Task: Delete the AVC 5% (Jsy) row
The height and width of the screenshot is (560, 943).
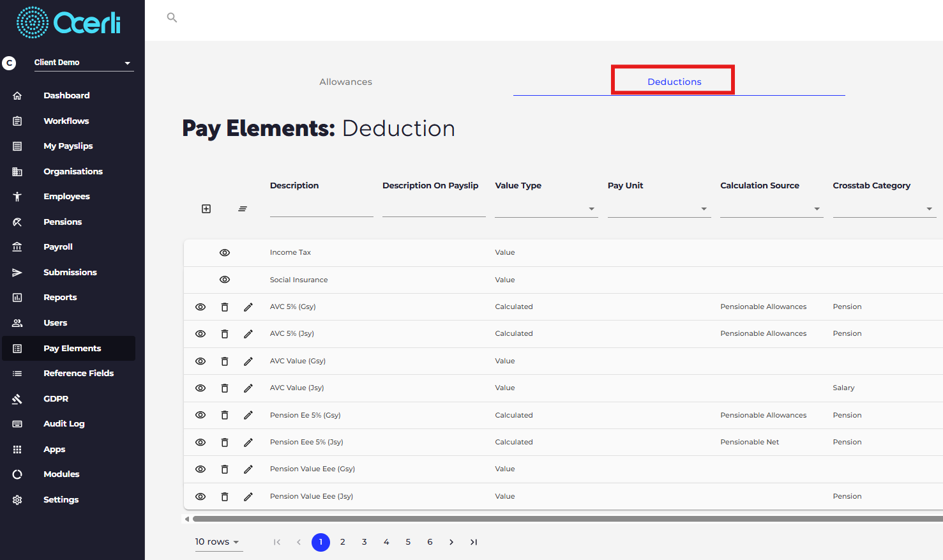Action: [x=225, y=334]
